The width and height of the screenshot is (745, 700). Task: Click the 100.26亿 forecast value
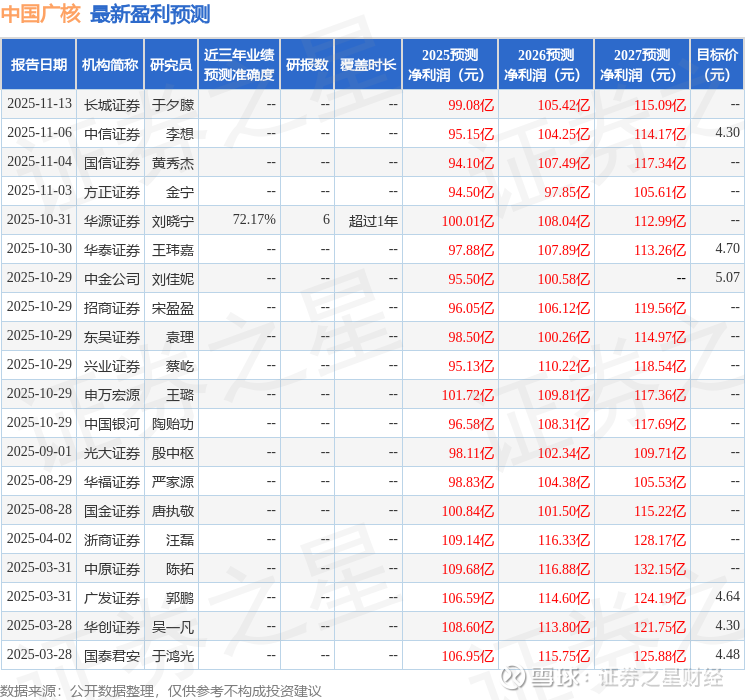(564, 337)
